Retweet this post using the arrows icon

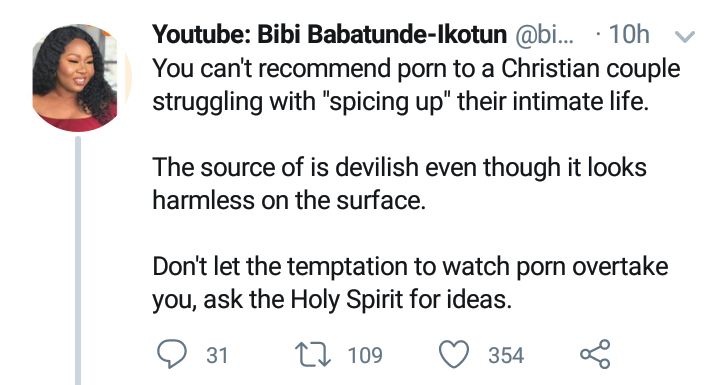[312, 355]
